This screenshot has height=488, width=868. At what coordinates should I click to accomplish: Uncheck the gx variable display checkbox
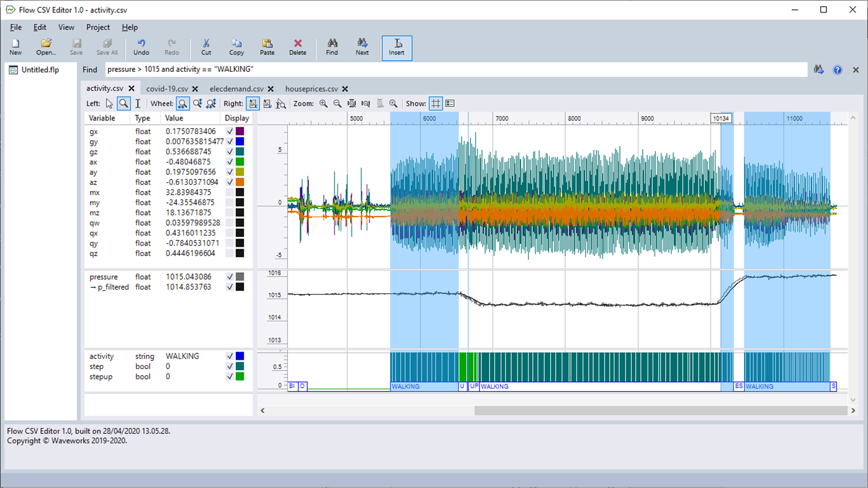tap(229, 131)
